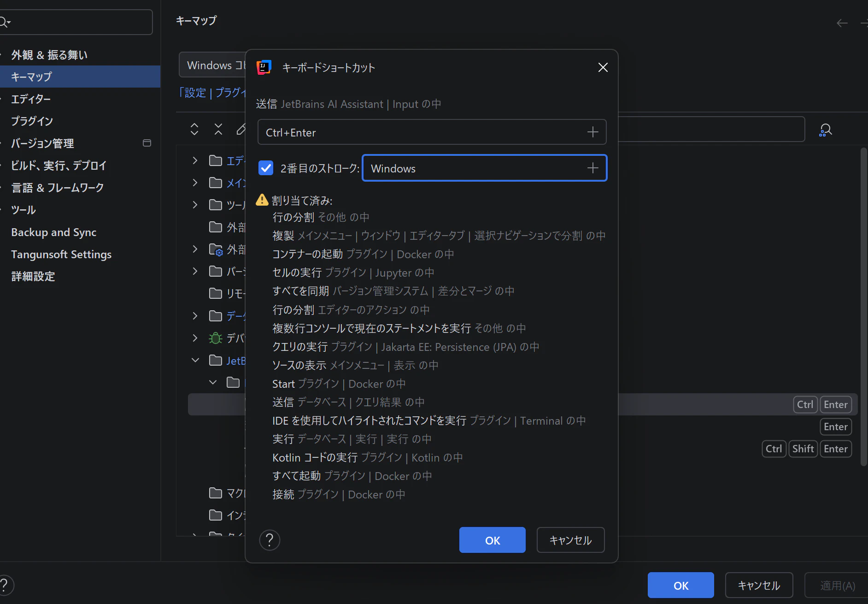
Task: Click the conflict entry すべてを同期
Action: click(393, 291)
